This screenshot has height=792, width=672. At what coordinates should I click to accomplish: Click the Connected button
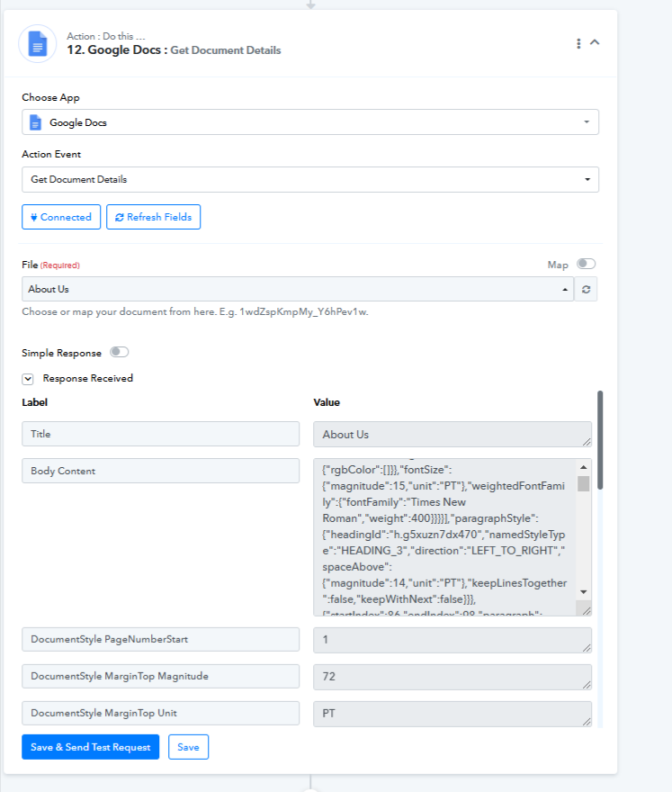[61, 217]
